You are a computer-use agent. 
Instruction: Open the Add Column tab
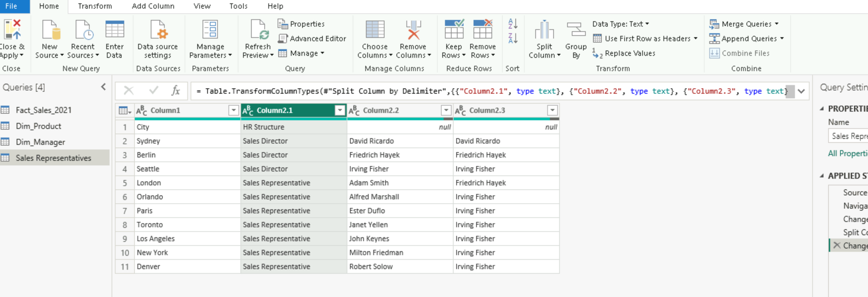point(153,6)
